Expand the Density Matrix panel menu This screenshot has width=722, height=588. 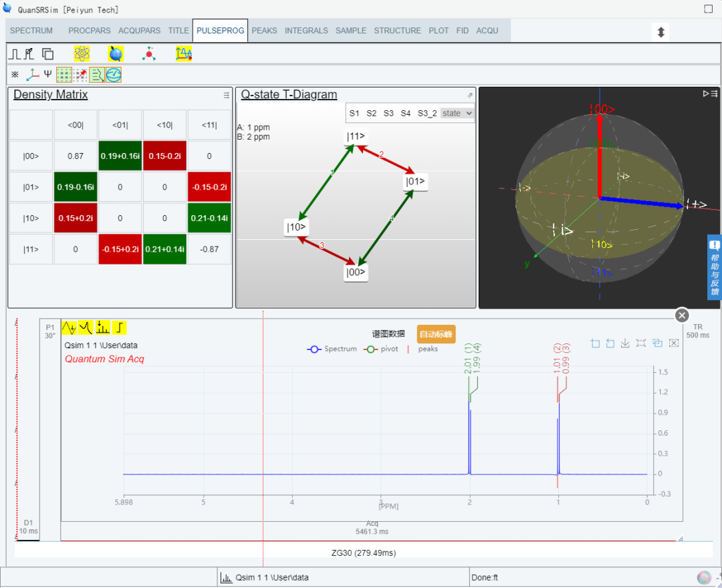[x=226, y=96]
